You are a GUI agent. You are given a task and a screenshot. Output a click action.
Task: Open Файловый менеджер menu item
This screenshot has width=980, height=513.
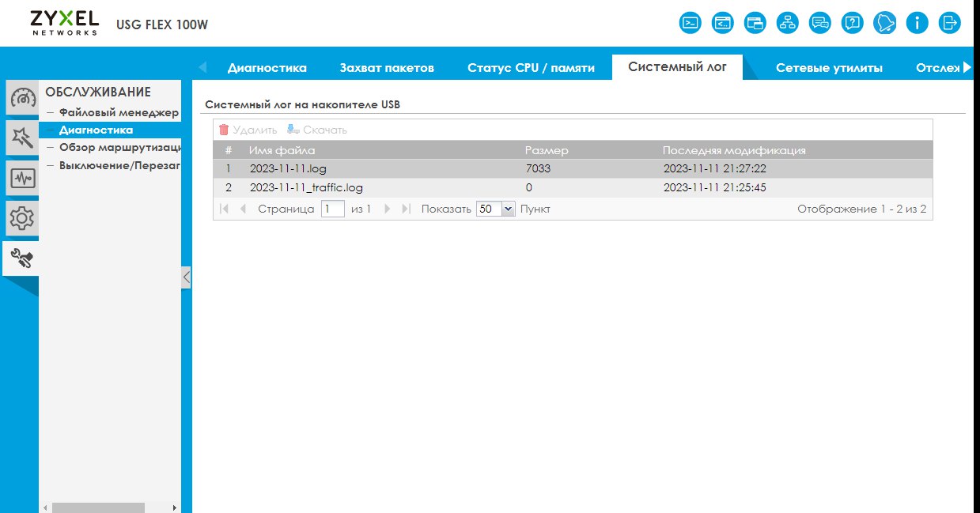[x=119, y=112]
